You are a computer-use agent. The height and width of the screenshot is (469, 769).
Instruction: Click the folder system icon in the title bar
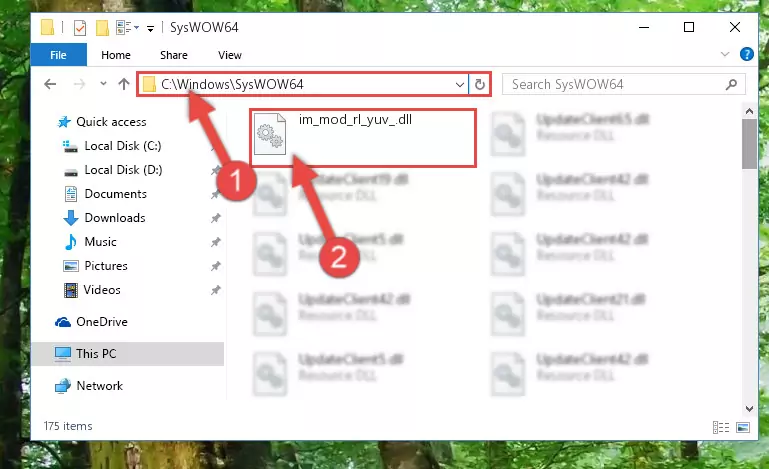[x=48, y=27]
